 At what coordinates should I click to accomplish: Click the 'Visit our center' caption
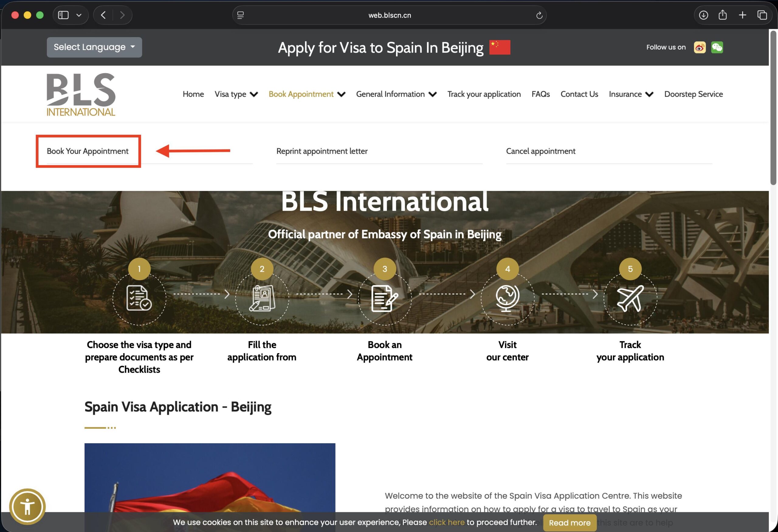[508, 351]
